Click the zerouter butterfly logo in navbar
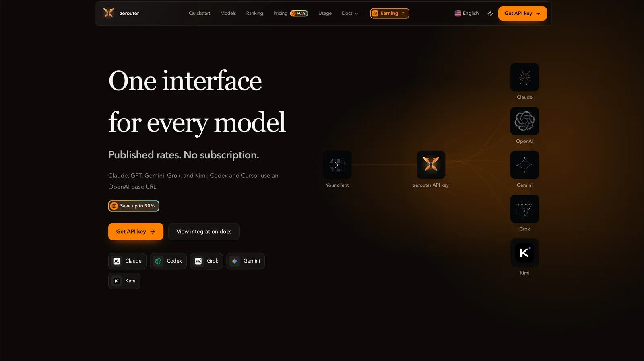The width and height of the screenshot is (644, 361). coord(109,13)
